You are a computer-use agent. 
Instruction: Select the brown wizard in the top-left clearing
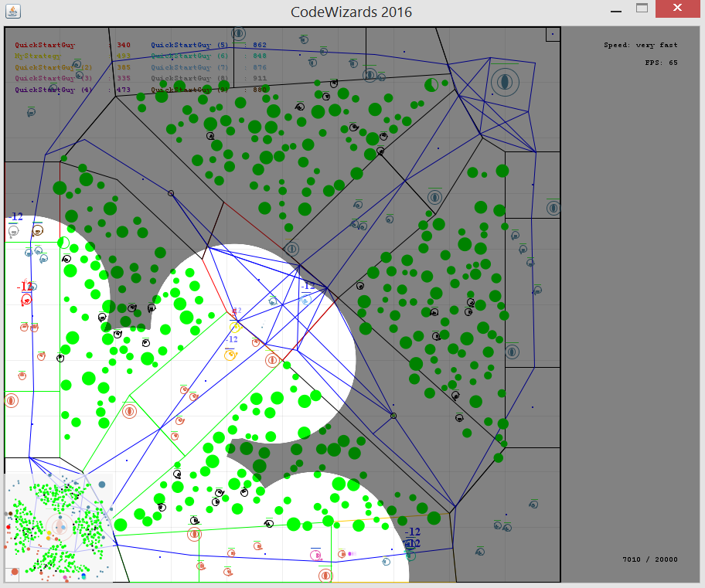coord(37,230)
